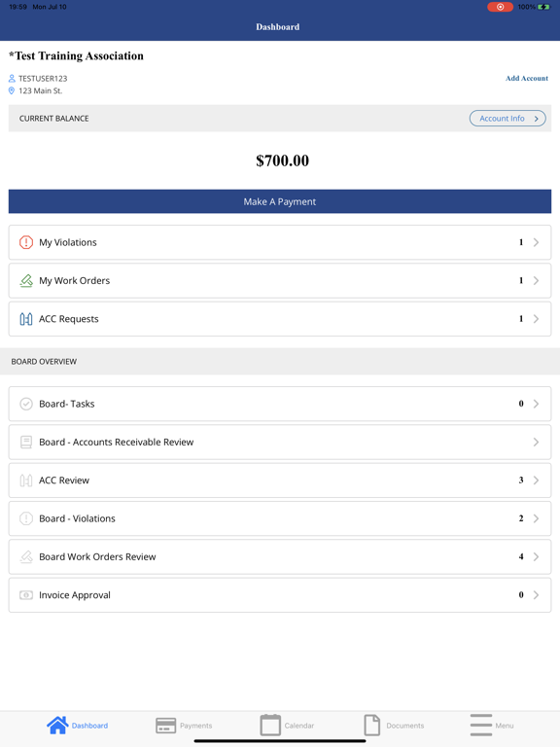Tap the count 0 on Board- Tasks

point(521,404)
